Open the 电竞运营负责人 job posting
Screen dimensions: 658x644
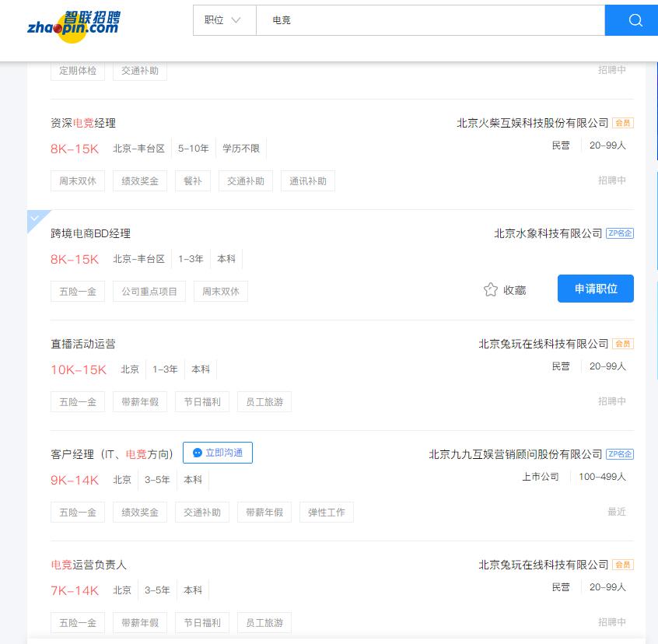coord(89,565)
